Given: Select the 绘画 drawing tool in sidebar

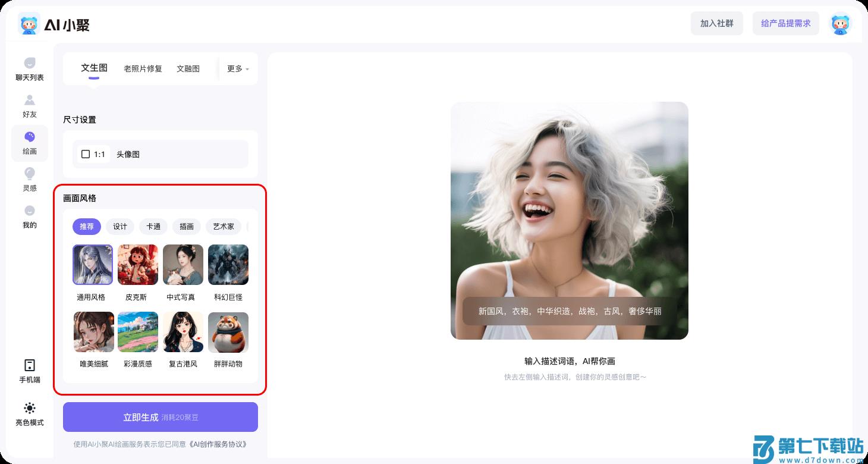Looking at the screenshot, I should point(29,143).
